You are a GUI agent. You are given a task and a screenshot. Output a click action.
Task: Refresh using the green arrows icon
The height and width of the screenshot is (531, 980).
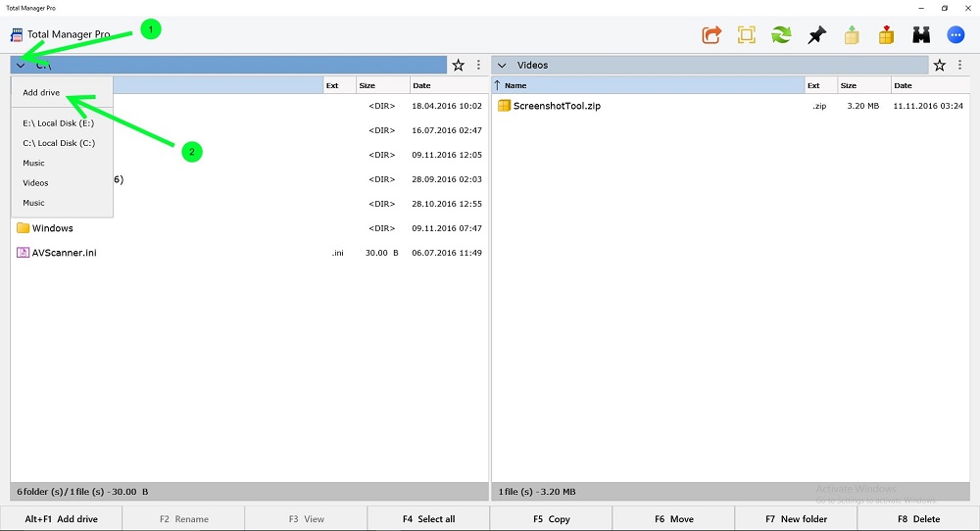pyautogui.click(x=781, y=35)
